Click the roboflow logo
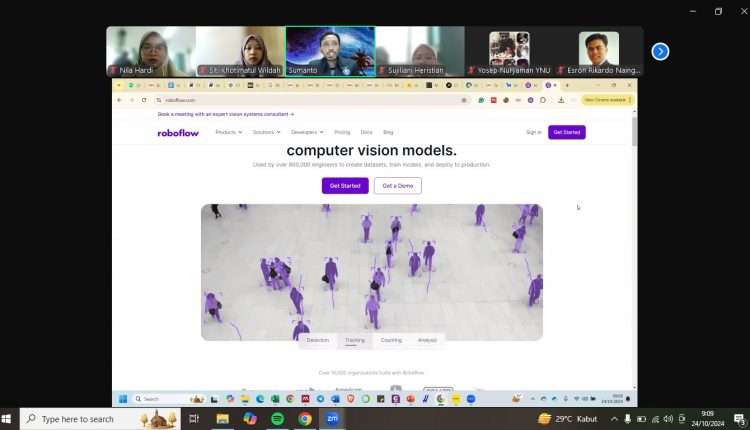750x430 pixels. pos(178,132)
